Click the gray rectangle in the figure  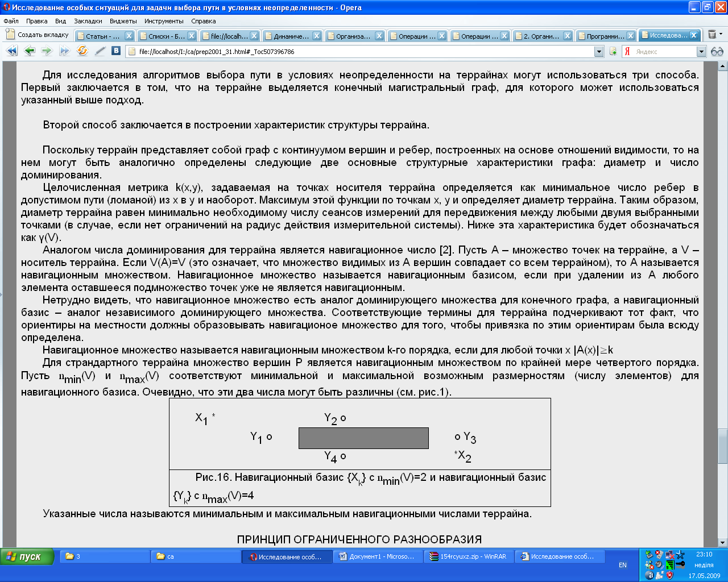[x=363, y=438]
